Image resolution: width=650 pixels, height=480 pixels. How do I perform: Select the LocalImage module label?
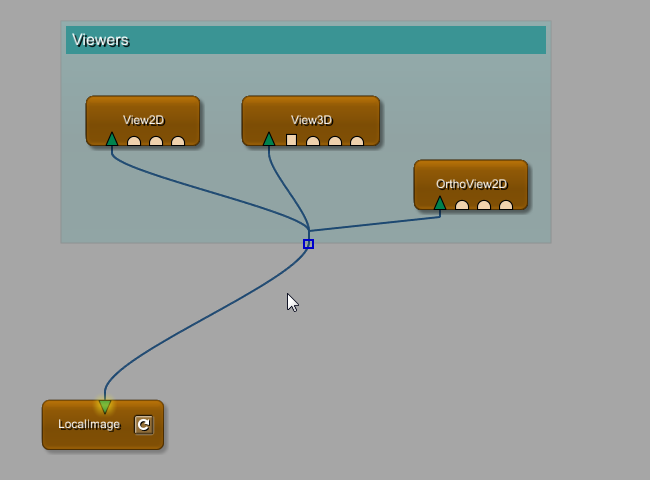coord(88,425)
